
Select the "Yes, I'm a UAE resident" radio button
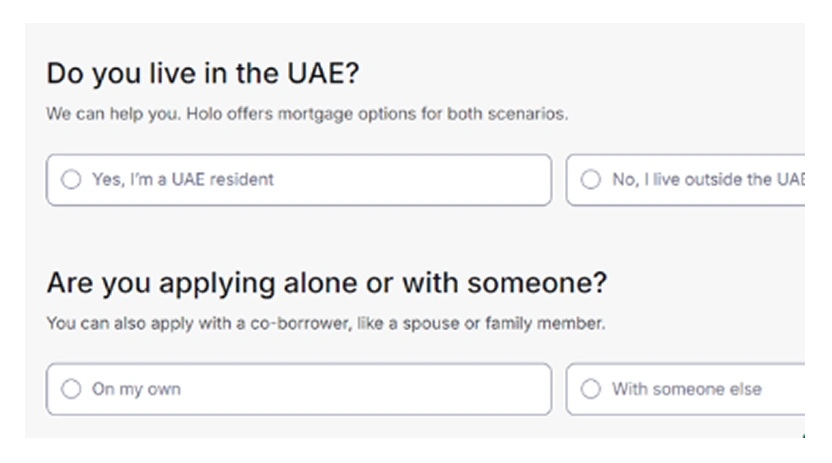coord(71,180)
